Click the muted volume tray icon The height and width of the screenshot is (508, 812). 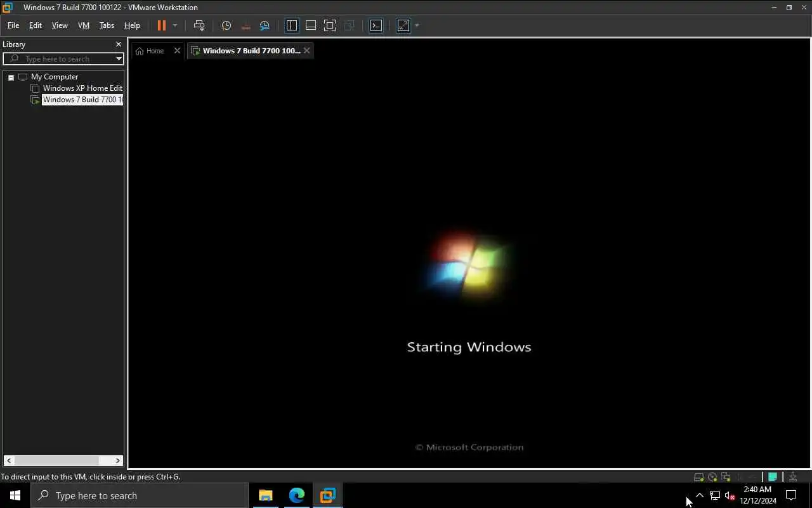coord(730,495)
